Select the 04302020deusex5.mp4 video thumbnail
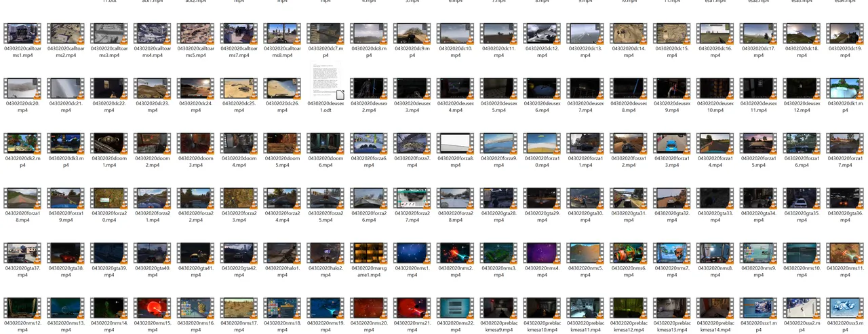This screenshot has height=334, width=868. click(x=498, y=88)
